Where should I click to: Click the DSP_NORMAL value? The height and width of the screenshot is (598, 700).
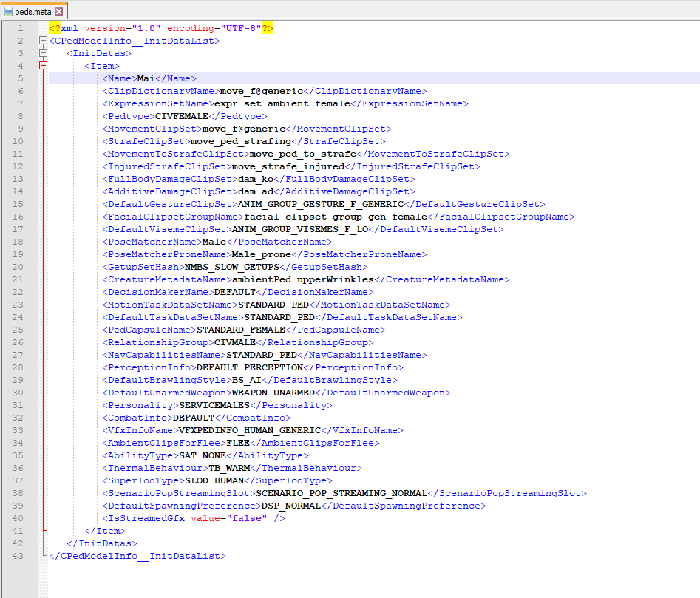(291, 506)
